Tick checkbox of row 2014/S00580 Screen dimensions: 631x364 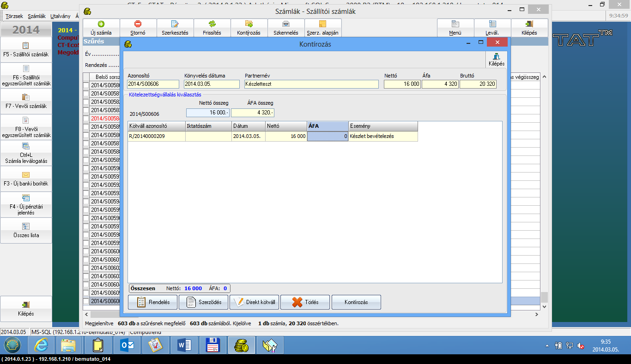click(x=86, y=85)
